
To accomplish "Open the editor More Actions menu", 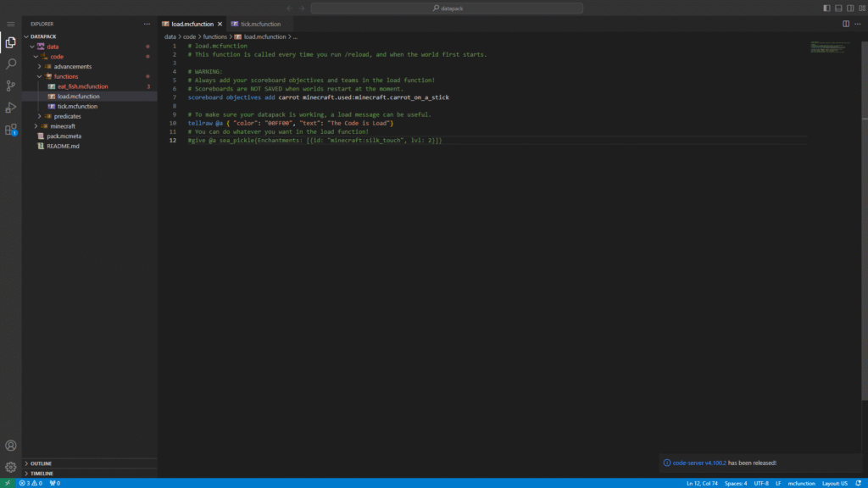I will click(x=858, y=24).
